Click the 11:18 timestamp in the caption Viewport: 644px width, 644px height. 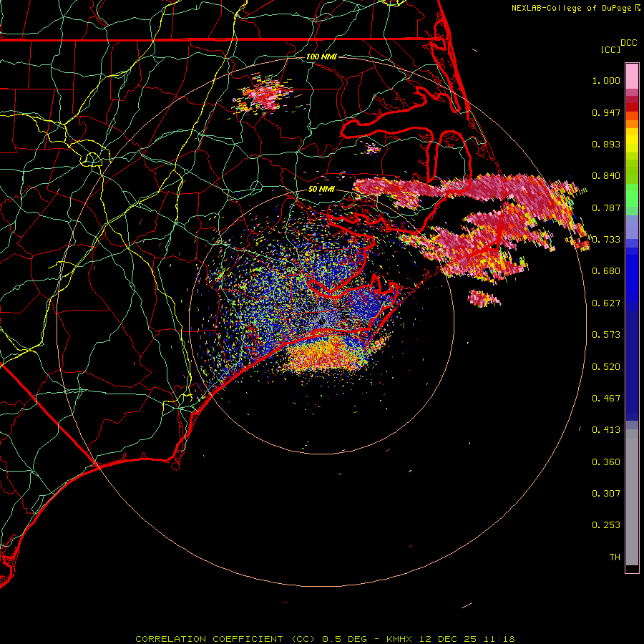pyautogui.click(x=499, y=639)
